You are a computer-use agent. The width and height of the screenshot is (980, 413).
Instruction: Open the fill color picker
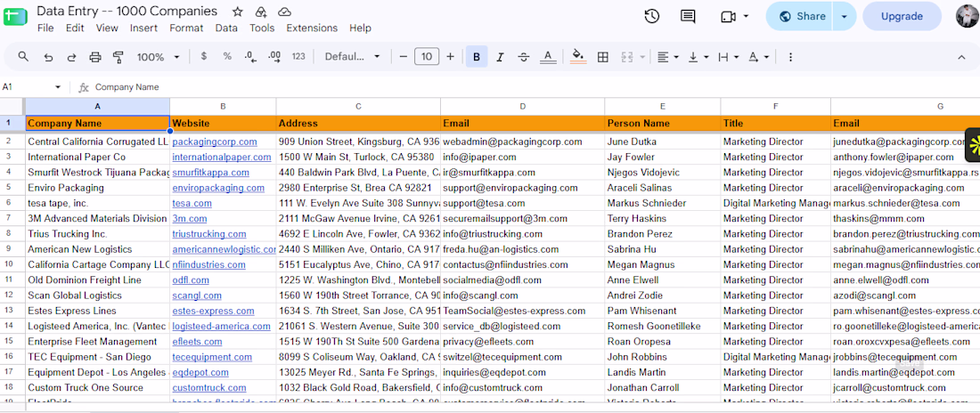579,57
